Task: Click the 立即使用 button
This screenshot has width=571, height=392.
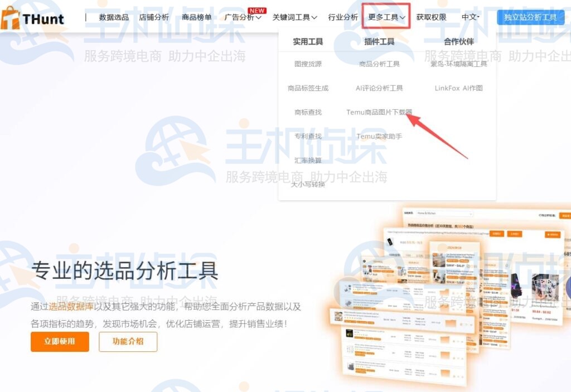Action: [60, 342]
